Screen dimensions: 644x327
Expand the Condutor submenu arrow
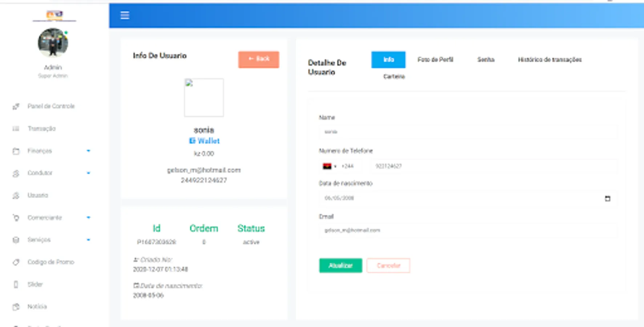[x=88, y=173]
